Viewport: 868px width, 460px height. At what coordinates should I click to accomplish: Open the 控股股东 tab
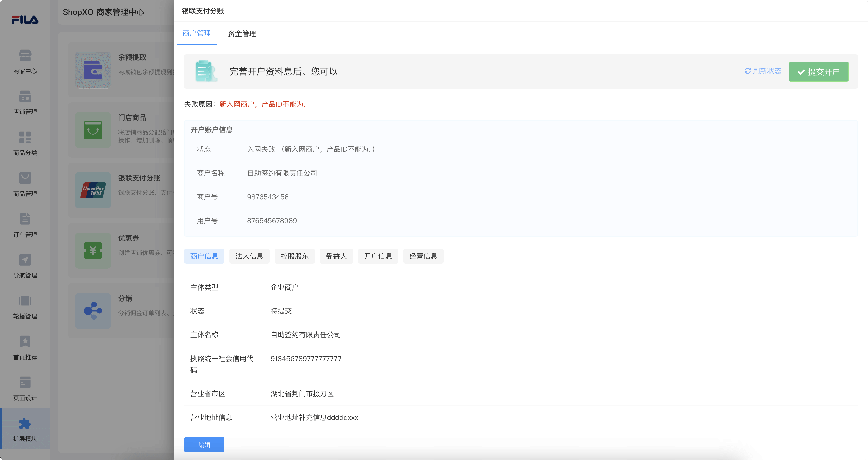coord(294,256)
